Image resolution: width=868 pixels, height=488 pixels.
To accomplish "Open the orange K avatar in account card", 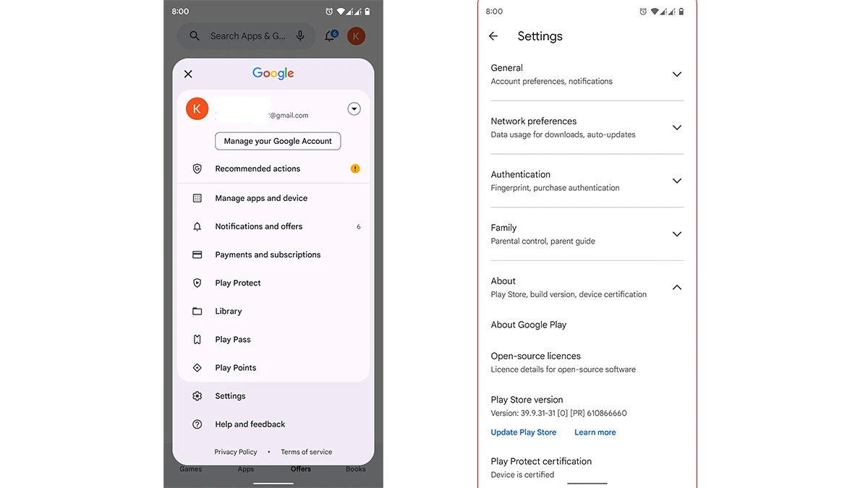I will 197,109.
